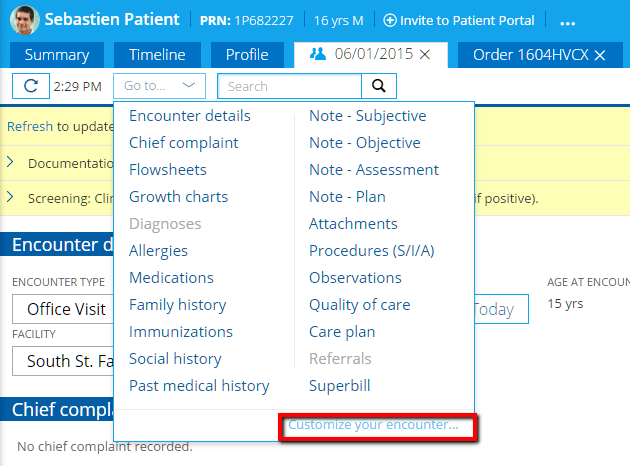Switch to the Summary tab

point(56,55)
